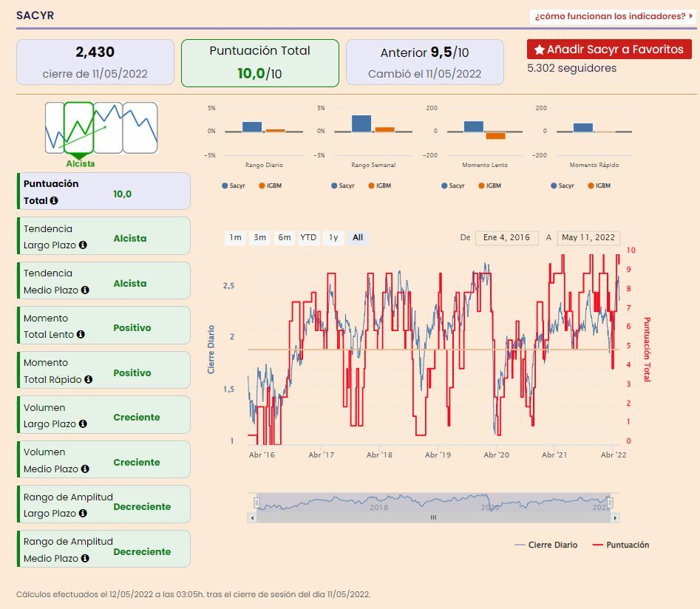Click the 2,430 closing price card
The height and width of the screenshot is (609, 700).
95,62
